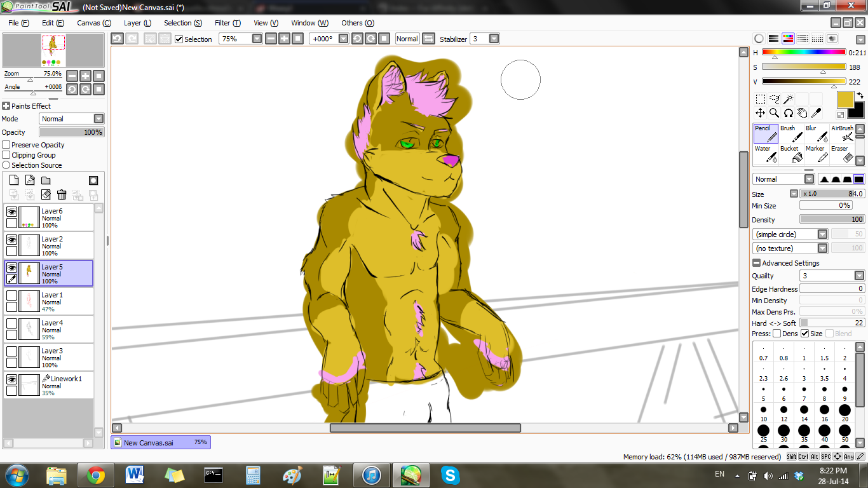The height and width of the screenshot is (488, 868).
Task: Clear the layer with eraser icon
Action: click(x=46, y=194)
